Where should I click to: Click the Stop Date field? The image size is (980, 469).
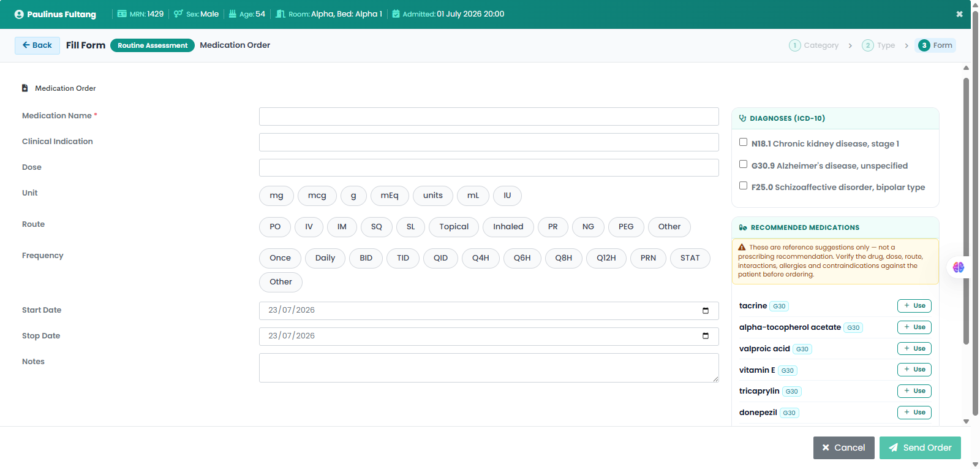click(489, 337)
